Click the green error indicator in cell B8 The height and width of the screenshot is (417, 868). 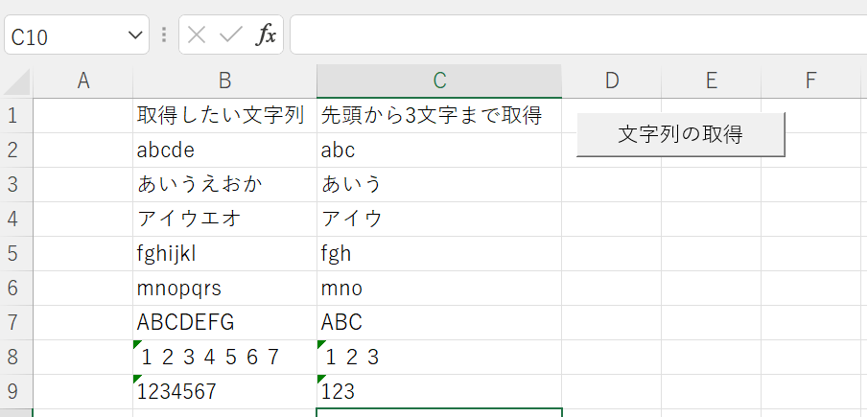point(137,344)
